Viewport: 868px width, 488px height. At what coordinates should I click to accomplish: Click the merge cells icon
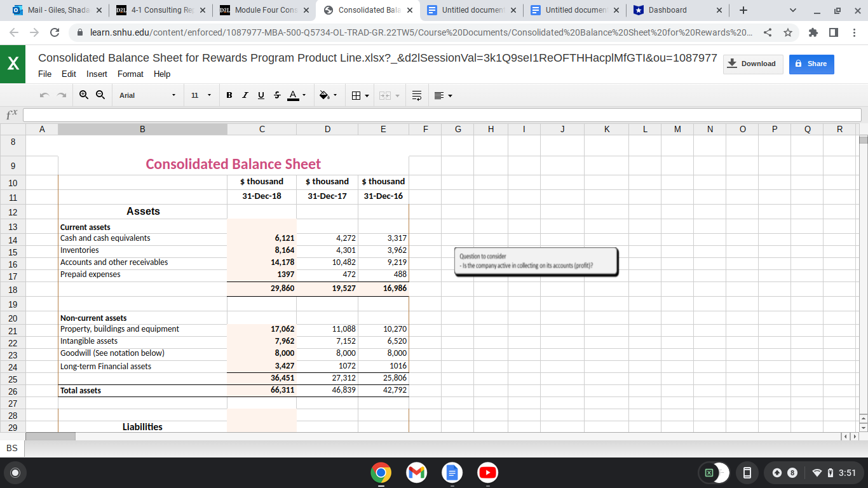tap(385, 96)
